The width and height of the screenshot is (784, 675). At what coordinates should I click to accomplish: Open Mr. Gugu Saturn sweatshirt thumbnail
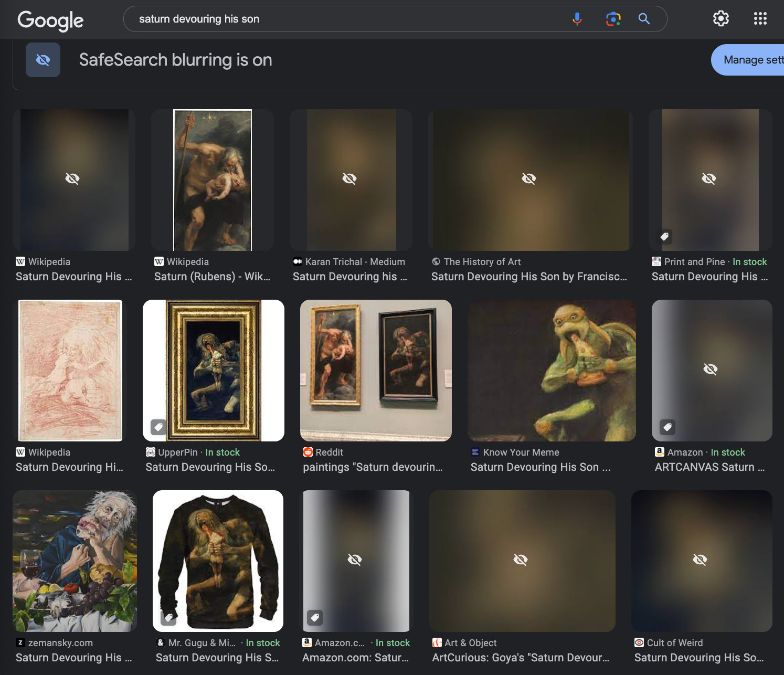tap(218, 561)
